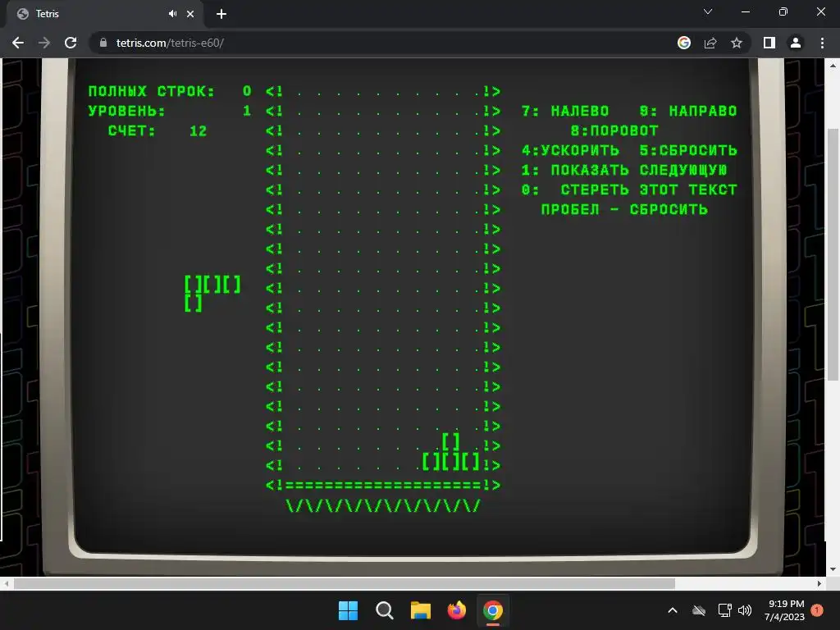Select the Tetris tab

104,14
